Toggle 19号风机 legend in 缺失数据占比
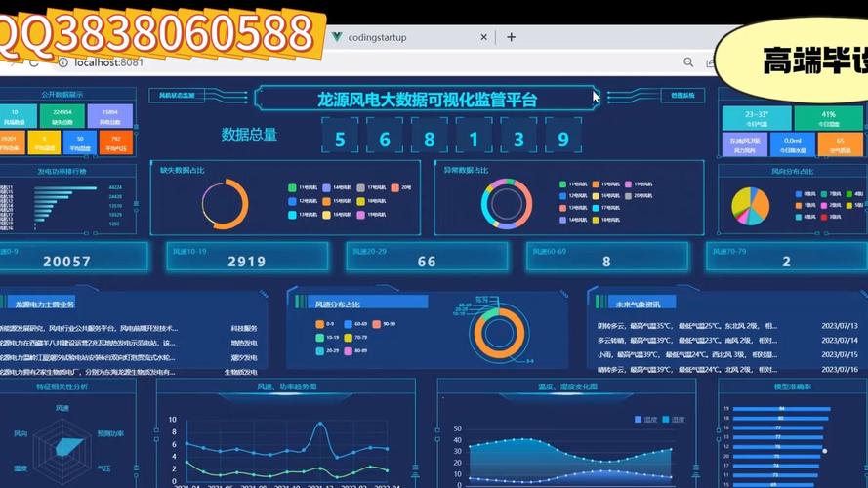 pyautogui.click(x=371, y=214)
